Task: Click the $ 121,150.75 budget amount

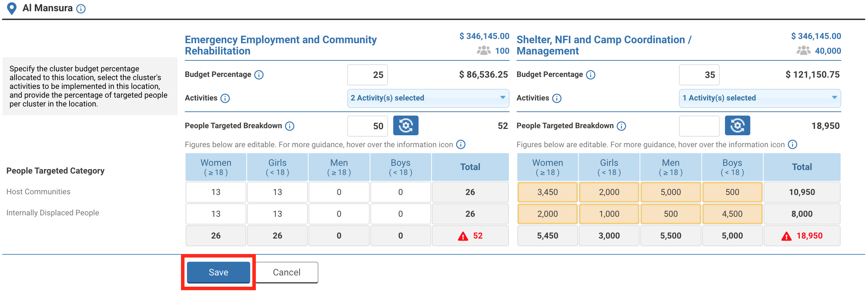Action: (x=812, y=74)
